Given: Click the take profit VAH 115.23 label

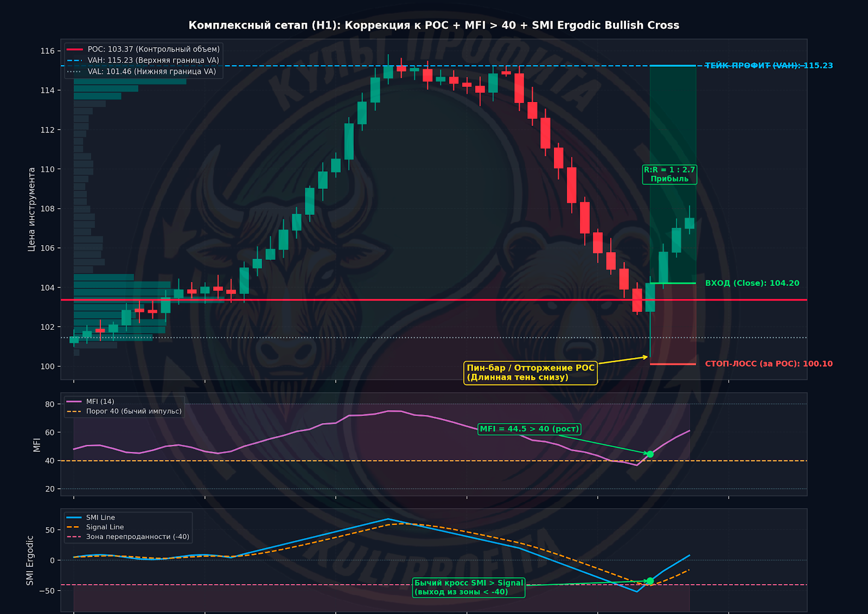Looking at the screenshot, I should pyautogui.click(x=769, y=66).
